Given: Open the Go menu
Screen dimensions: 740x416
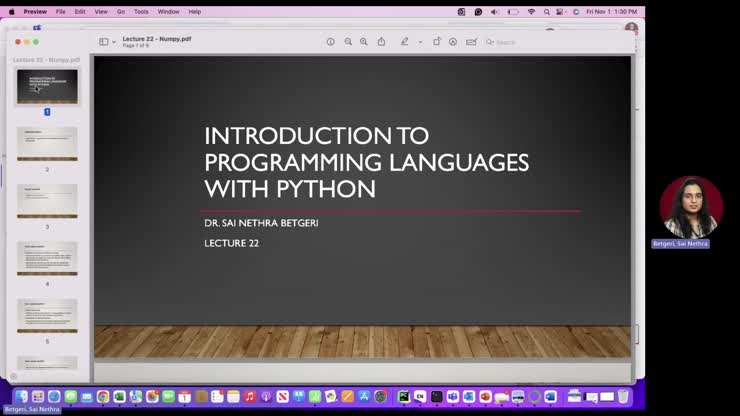Looking at the screenshot, I should pos(121,12).
